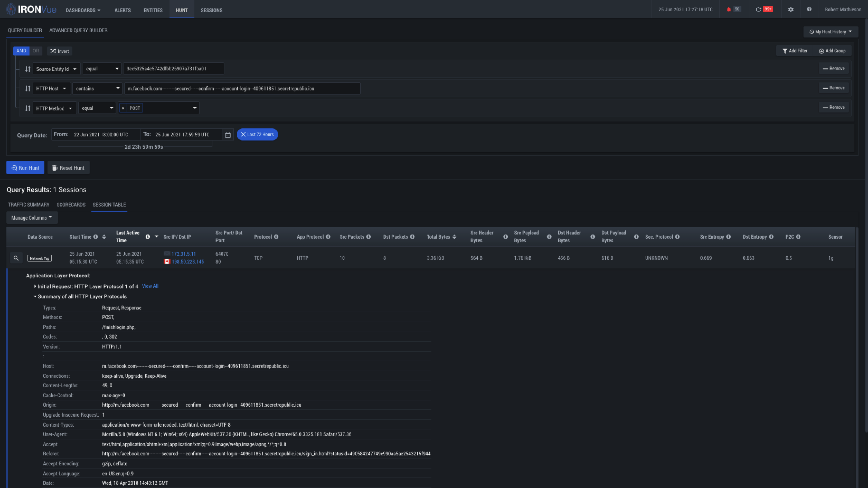Switch logic operator to OR
The image size is (868, 488).
coord(36,51)
